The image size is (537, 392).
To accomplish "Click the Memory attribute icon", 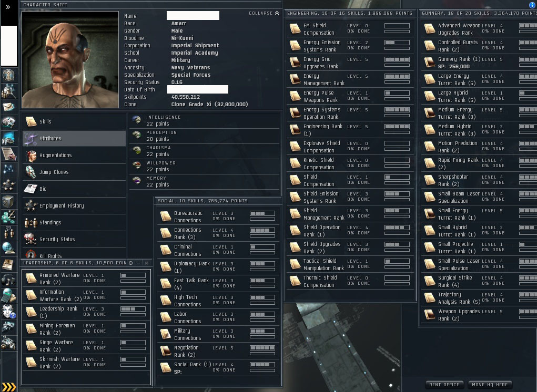I will [x=137, y=181].
